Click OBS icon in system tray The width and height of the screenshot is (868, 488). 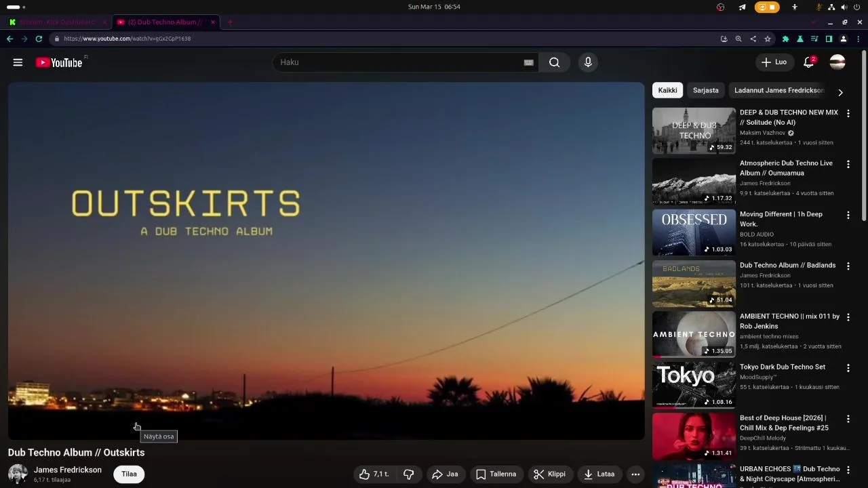click(x=721, y=7)
